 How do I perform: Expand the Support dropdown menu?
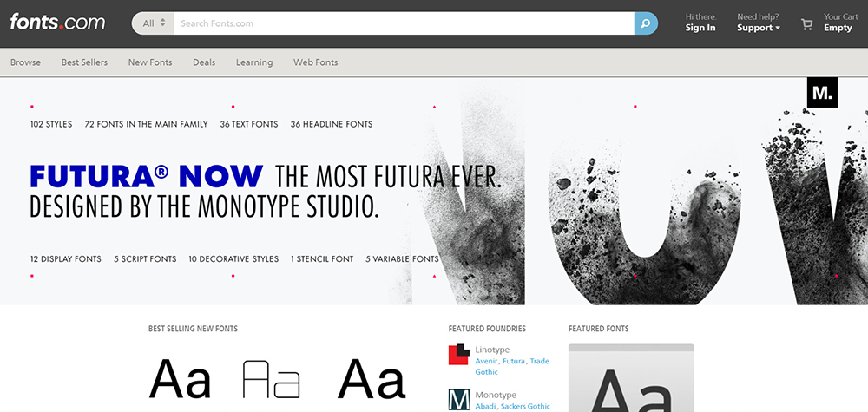point(759,28)
